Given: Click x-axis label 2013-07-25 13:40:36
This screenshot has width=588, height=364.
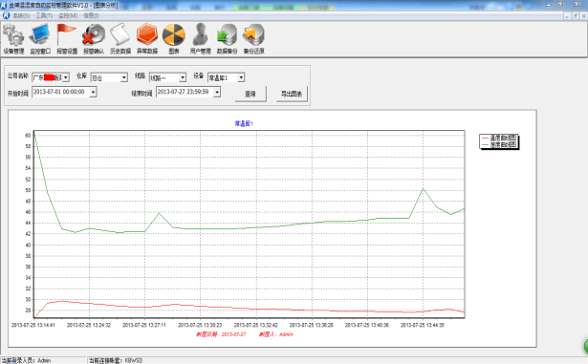Looking at the screenshot, I should (367, 325).
